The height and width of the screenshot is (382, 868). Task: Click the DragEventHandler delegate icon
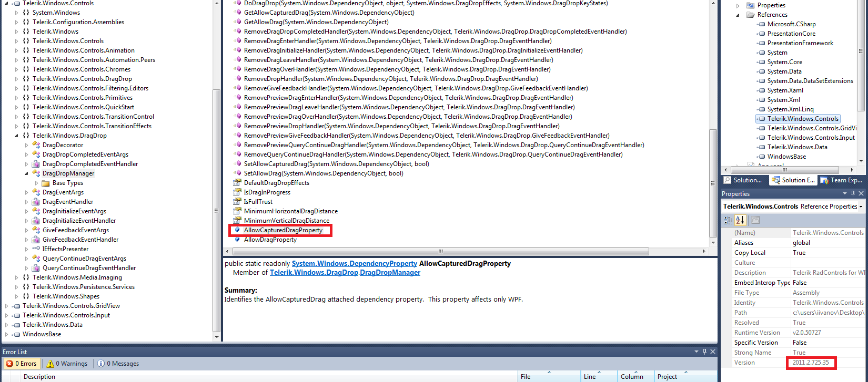click(36, 202)
